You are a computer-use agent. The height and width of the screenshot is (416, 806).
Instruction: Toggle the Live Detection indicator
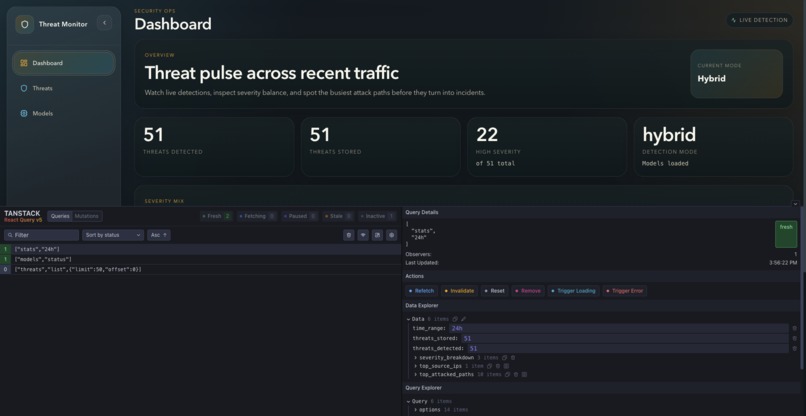pyautogui.click(x=760, y=20)
